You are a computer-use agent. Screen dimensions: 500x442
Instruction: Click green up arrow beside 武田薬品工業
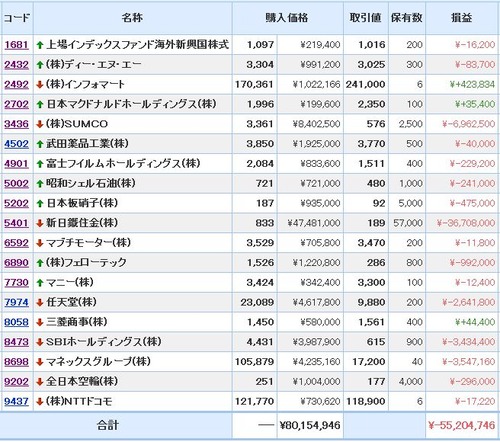(x=40, y=144)
